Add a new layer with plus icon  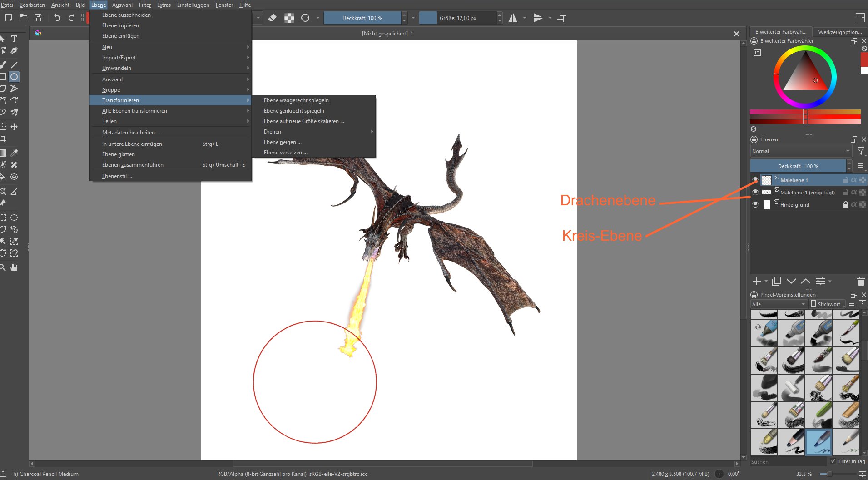tap(756, 281)
